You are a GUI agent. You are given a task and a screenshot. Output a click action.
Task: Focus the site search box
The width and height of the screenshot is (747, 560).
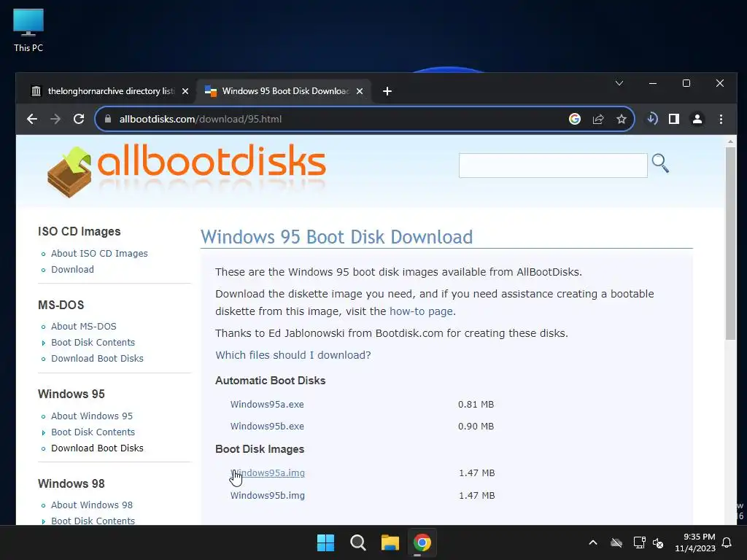click(553, 166)
